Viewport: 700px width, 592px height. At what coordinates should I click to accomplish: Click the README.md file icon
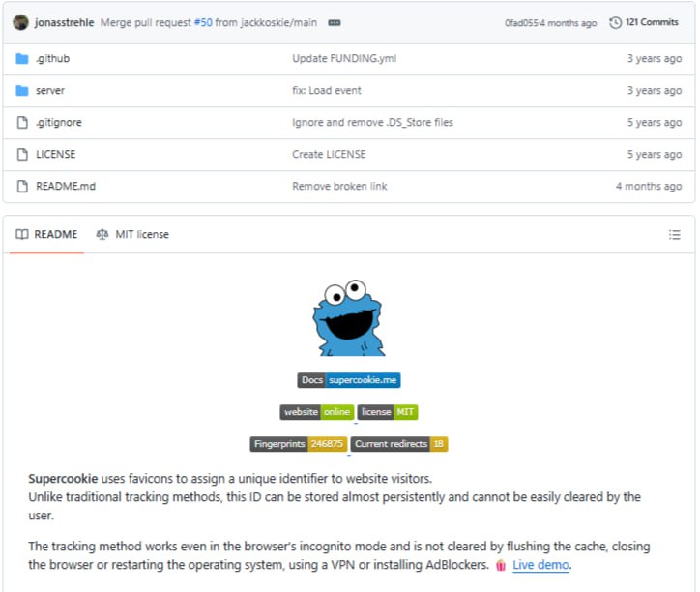tap(22, 186)
